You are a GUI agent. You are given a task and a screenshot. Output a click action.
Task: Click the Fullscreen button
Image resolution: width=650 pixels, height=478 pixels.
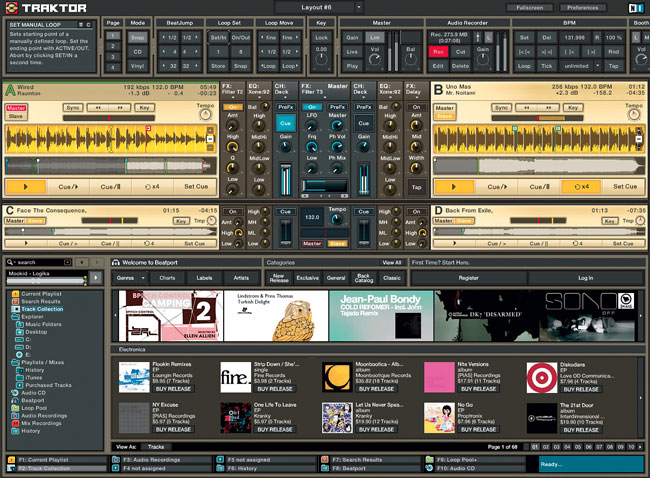pyautogui.click(x=529, y=7)
